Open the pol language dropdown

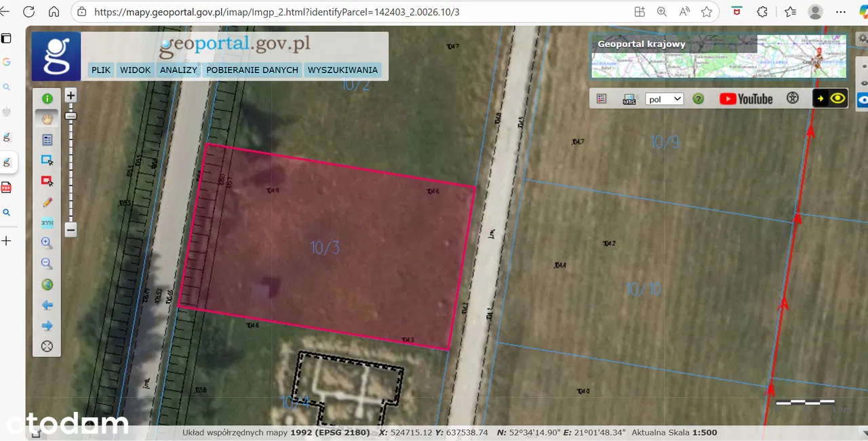click(x=664, y=99)
